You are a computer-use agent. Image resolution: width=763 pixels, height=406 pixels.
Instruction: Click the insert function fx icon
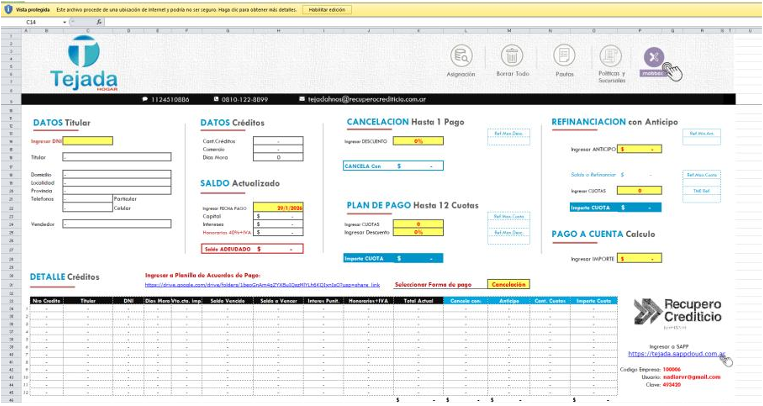96,21
